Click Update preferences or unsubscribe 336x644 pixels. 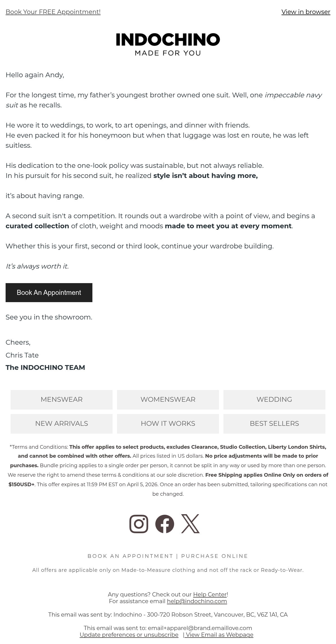pyautogui.click(x=129, y=635)
